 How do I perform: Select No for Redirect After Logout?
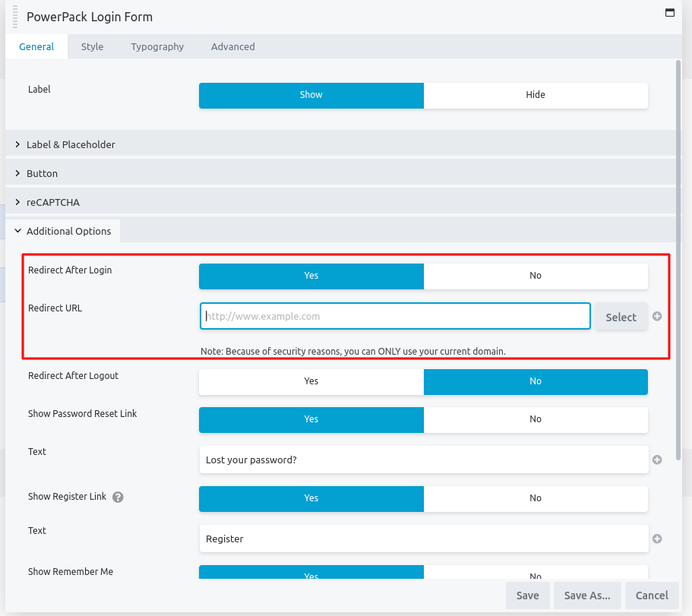(x=536, y=382)
